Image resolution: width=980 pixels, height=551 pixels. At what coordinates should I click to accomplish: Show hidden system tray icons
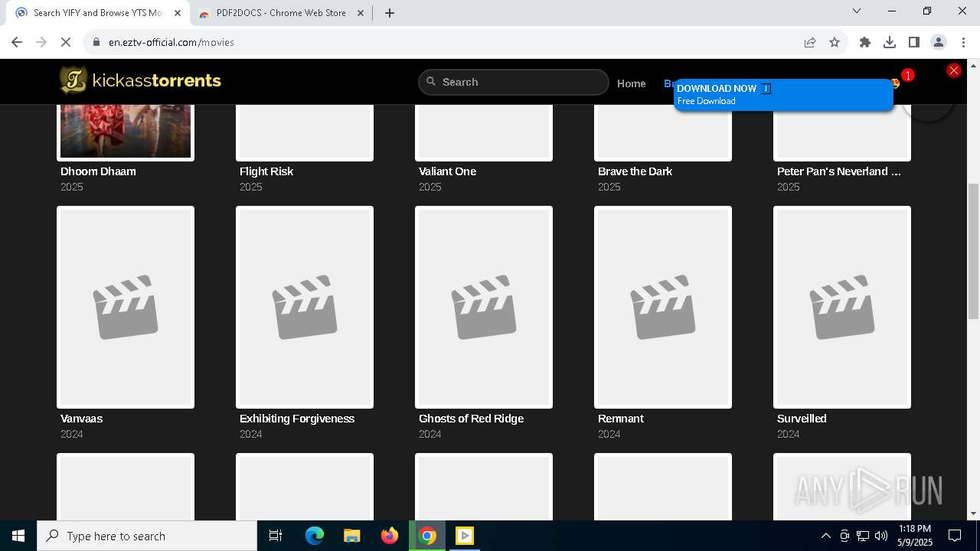pos(825,536)
